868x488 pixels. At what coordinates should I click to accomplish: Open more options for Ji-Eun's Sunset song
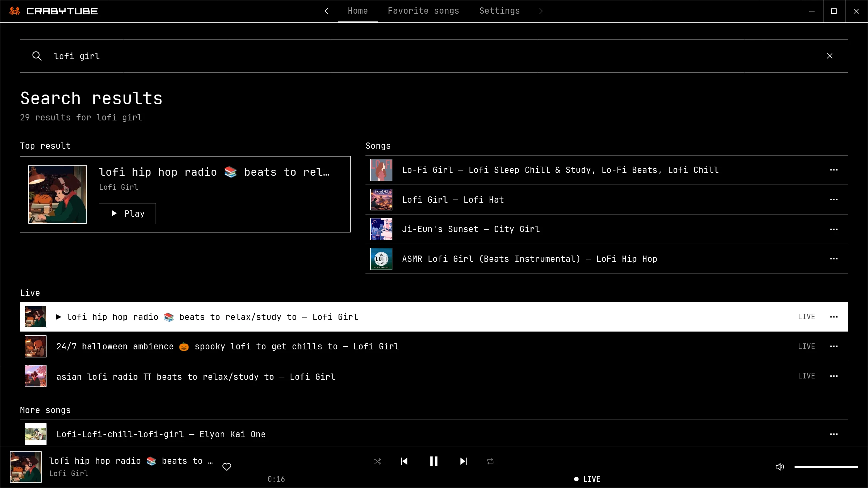834,229
